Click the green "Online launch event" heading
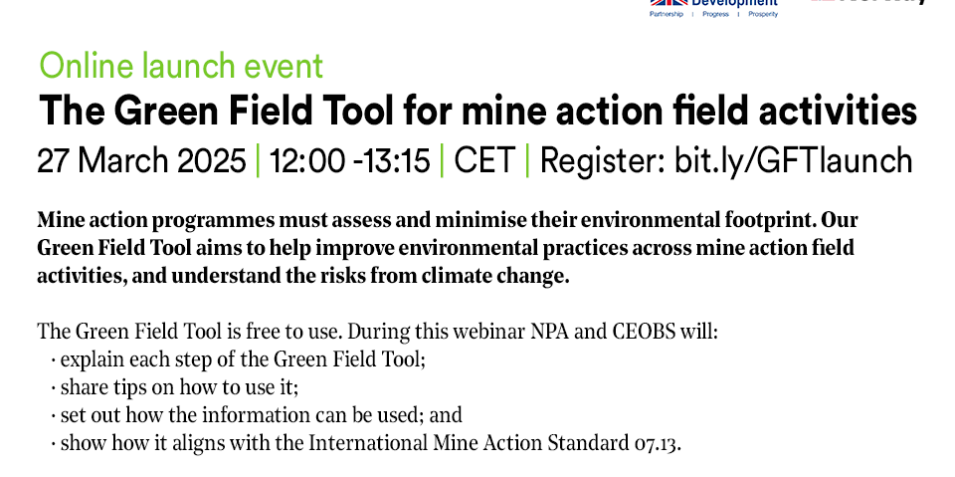The height and width of the screenshot is (477, 955). pyautogui.click(x=181, y=66)
